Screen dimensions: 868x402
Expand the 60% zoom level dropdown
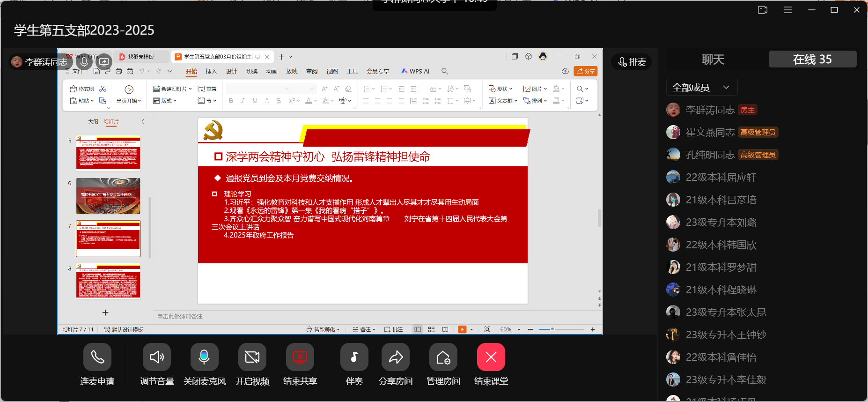[519, 330]
